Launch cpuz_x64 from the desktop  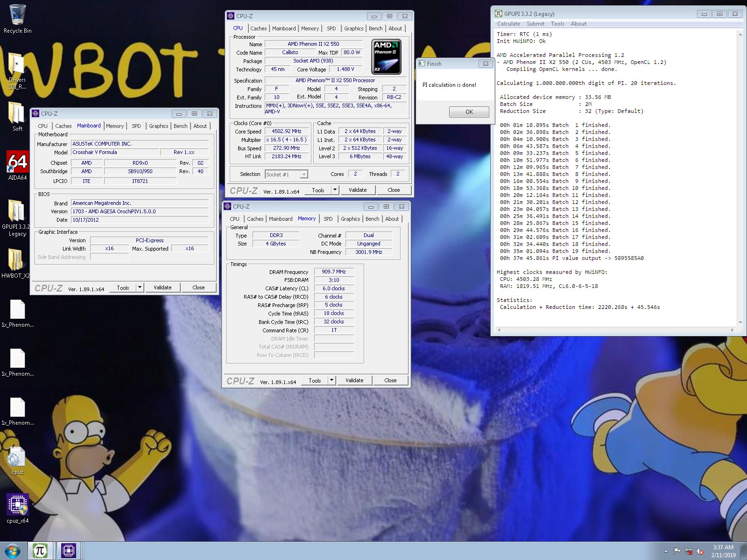click(x=17, y=509)
